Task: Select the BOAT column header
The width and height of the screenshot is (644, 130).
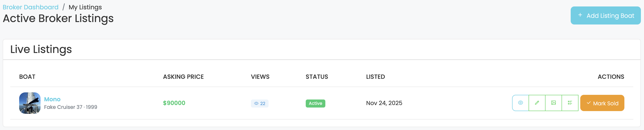Action: (x=27, y=77)
